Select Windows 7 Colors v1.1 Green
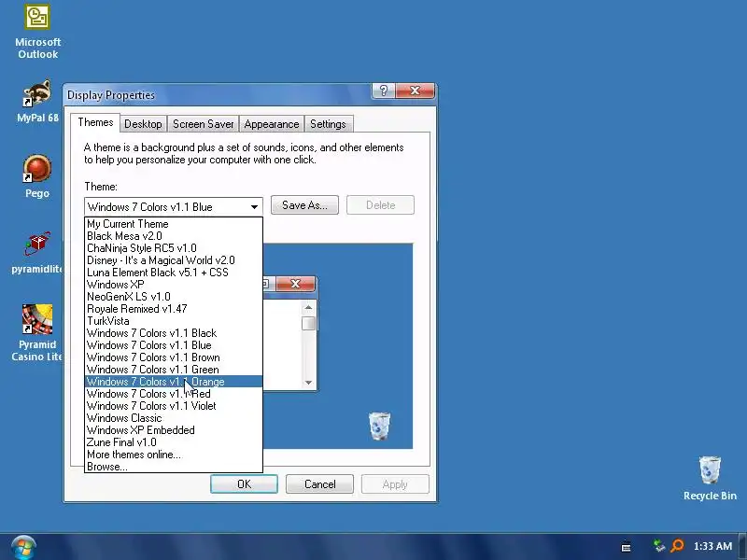The height and width of the screenshot is (560, 747). tap(174, 370)
